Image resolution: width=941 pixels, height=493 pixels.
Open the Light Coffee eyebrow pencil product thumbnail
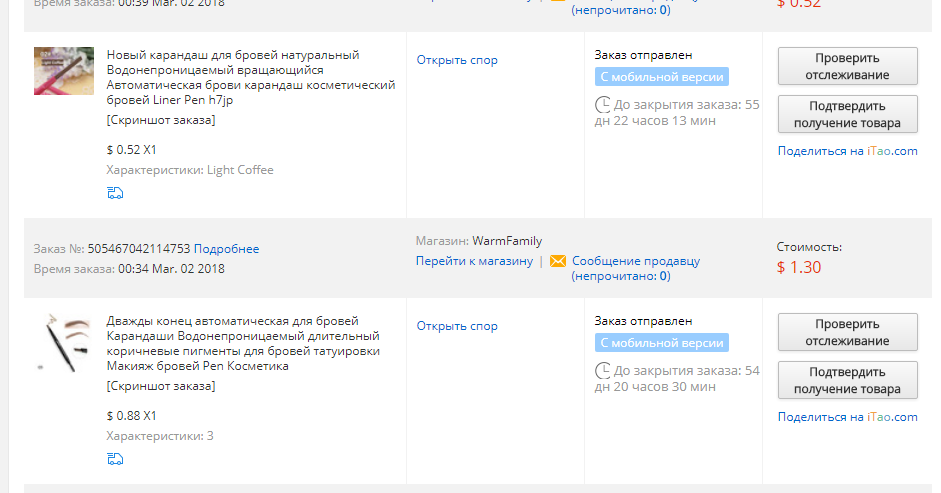[x=64, y=71]
